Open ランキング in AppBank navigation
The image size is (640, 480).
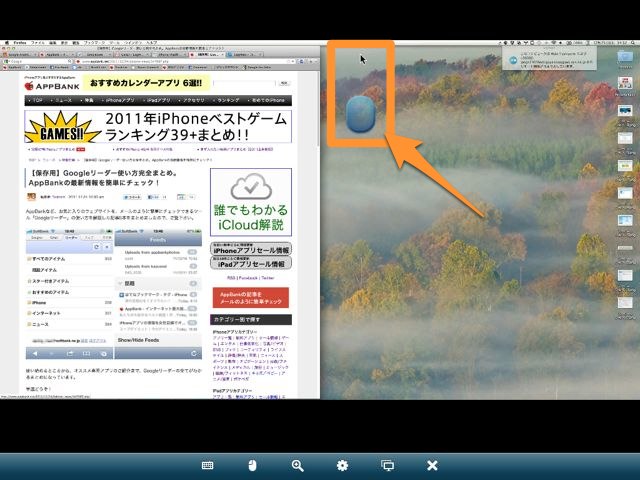[227, 100]
